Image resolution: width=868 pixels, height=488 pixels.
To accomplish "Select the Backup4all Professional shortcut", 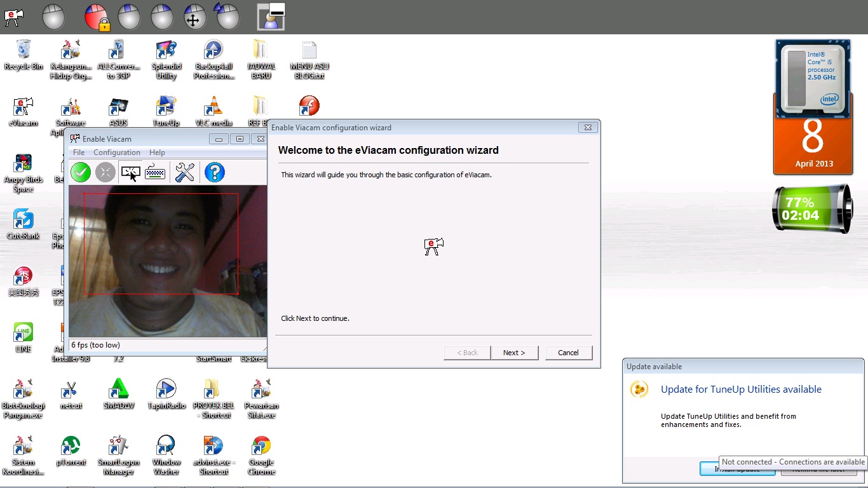I will click(x=214, y=60).
